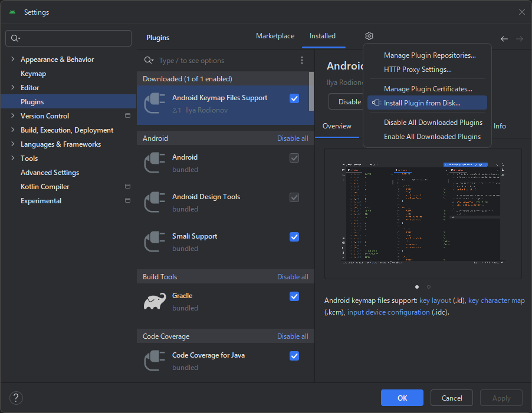Expand Languages & Frameworks tree node
Screen dimensions: 532x413
[x=13, y=144]
